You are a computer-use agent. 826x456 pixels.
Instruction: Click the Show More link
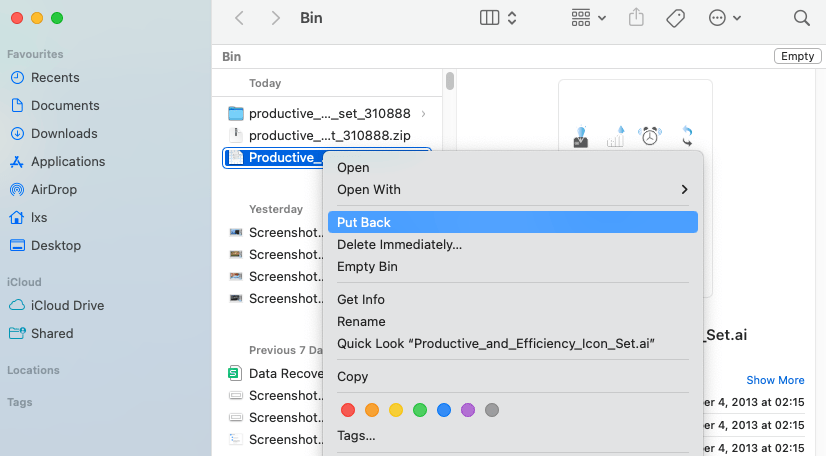pyautogui.click(x=775, y=380)
